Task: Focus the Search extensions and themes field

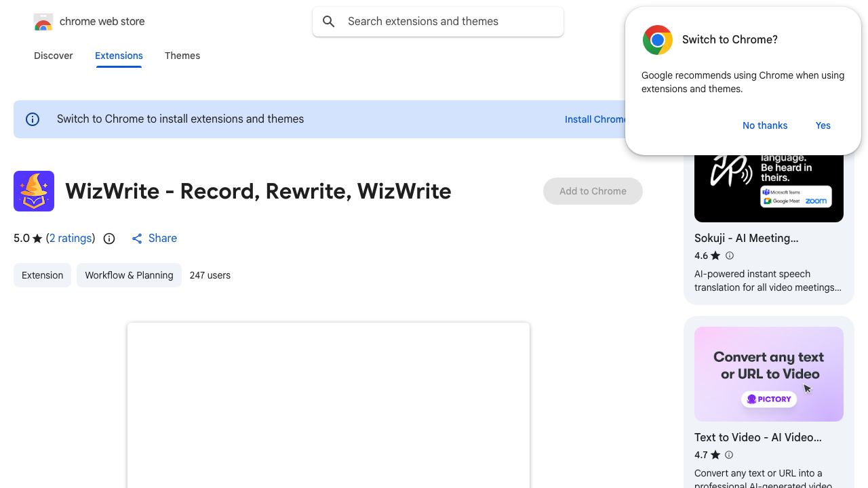Action: 438,22
